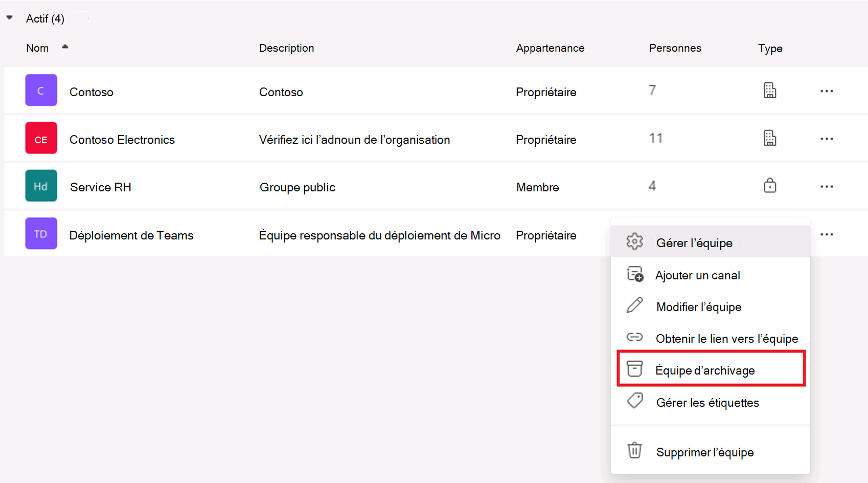Click the member count 7
Image resolution: width=868 pixels, height=483 pixels.
tap(652, 91)
